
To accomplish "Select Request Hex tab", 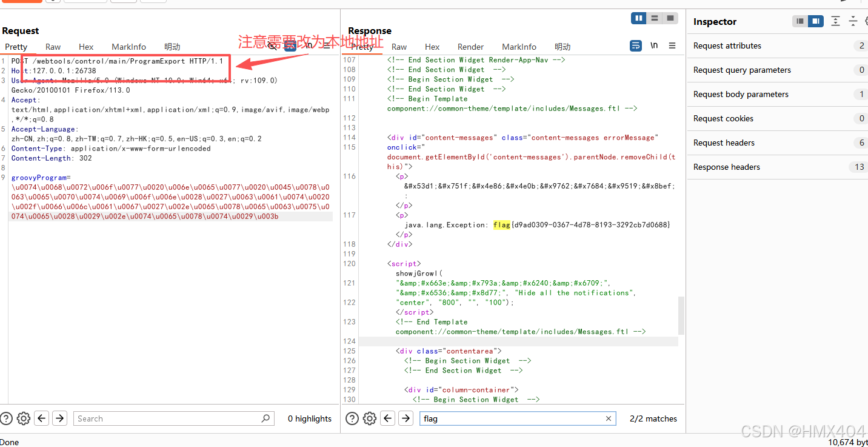I will click(x=87, y=47).
